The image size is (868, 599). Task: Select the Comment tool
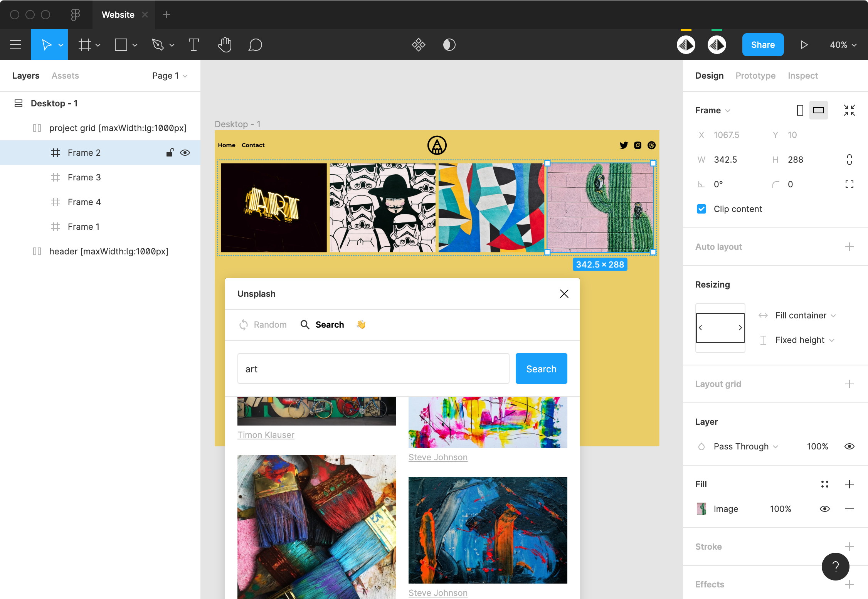point(255,45)
